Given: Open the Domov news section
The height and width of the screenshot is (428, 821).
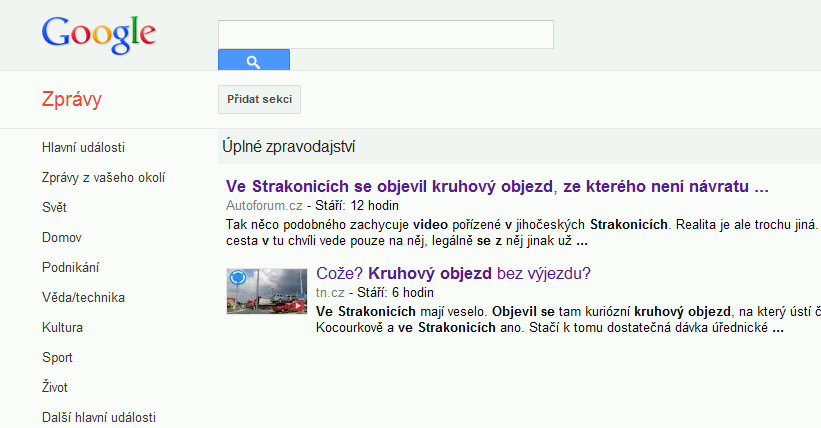Looking at the screenshot, I should (62, 238).
